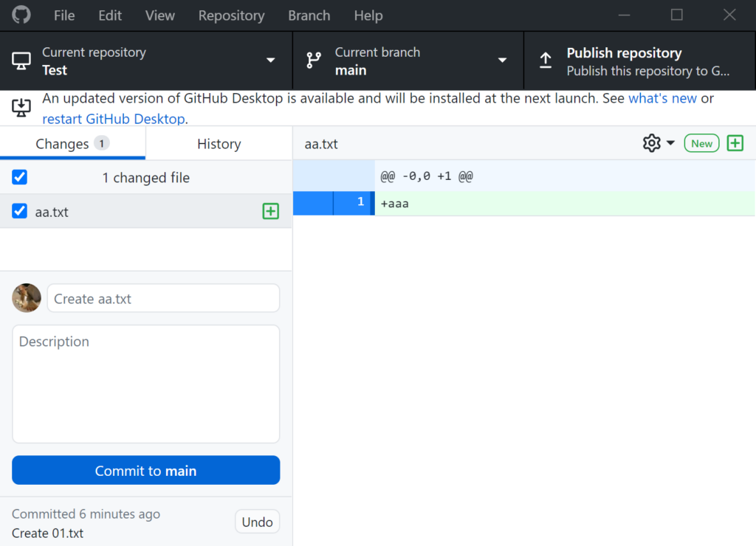Toggle selection of diff line 1

(334, 203)
